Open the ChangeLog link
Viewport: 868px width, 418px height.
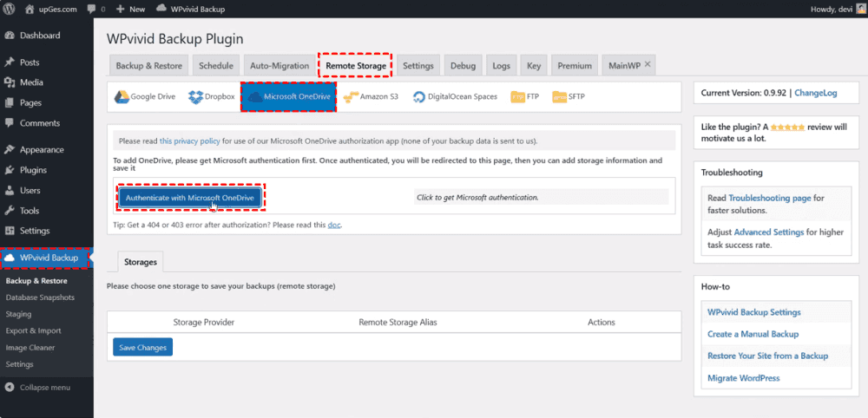815,93
